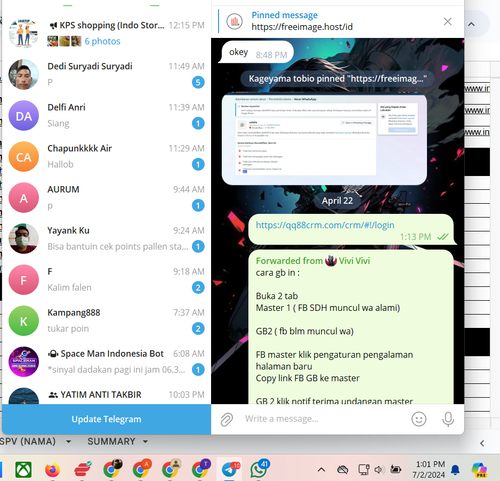
Task: Open the notification bell icon
Action: tap(455, 470)
